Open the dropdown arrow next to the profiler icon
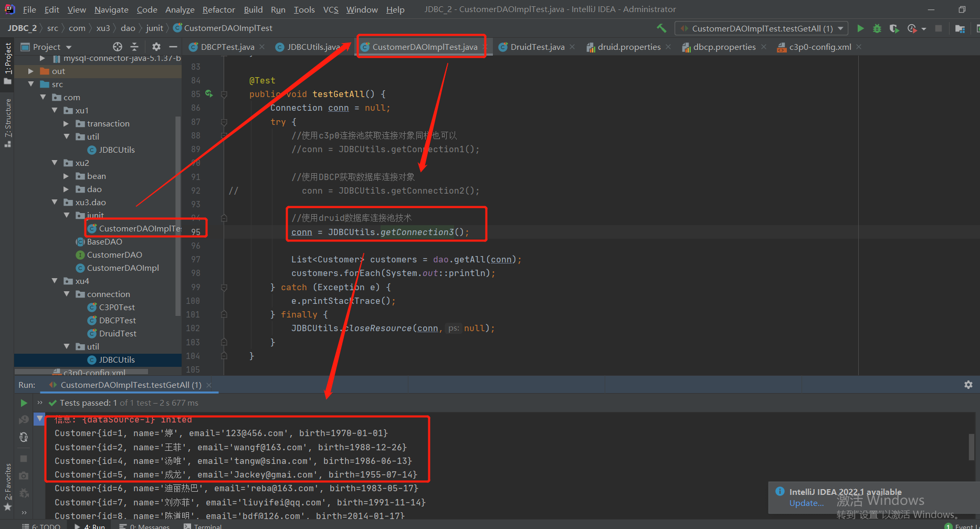The width and height of the screenshot is (980, 529). pyautogui.click(x=924, y=29)
